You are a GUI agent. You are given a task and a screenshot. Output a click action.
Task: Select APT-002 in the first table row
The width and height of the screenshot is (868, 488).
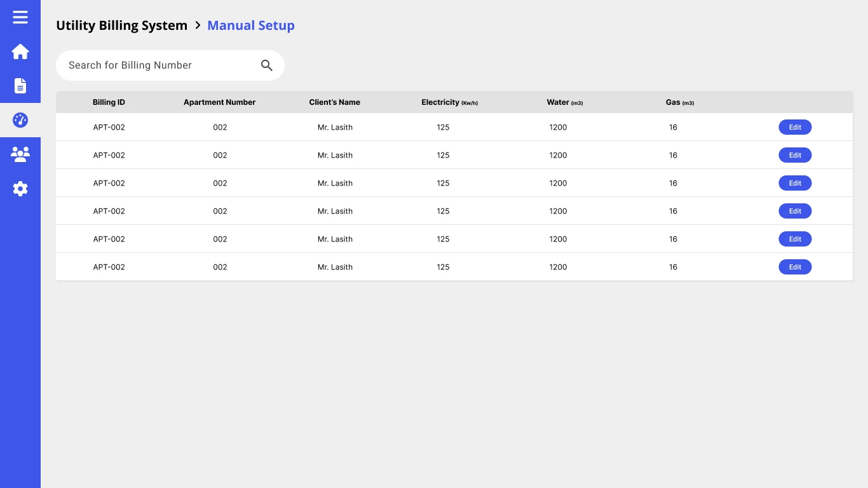[x=109, y=127]
